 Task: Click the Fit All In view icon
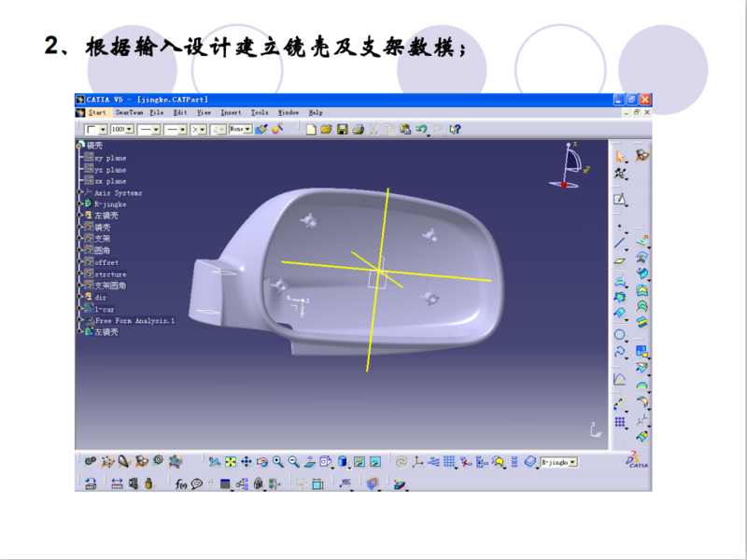pyautogui.click(x=231, y=461)
